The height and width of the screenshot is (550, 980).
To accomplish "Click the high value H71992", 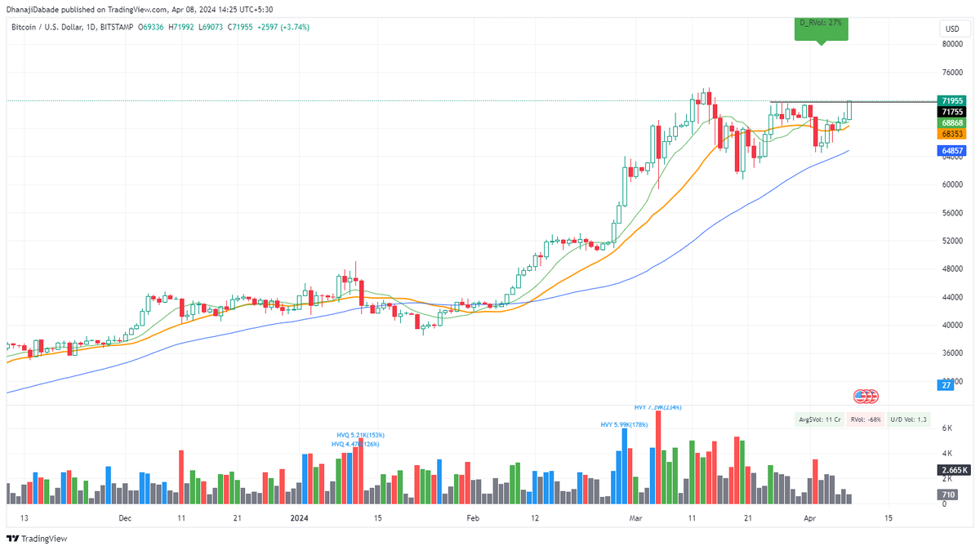I will point(183,28).
